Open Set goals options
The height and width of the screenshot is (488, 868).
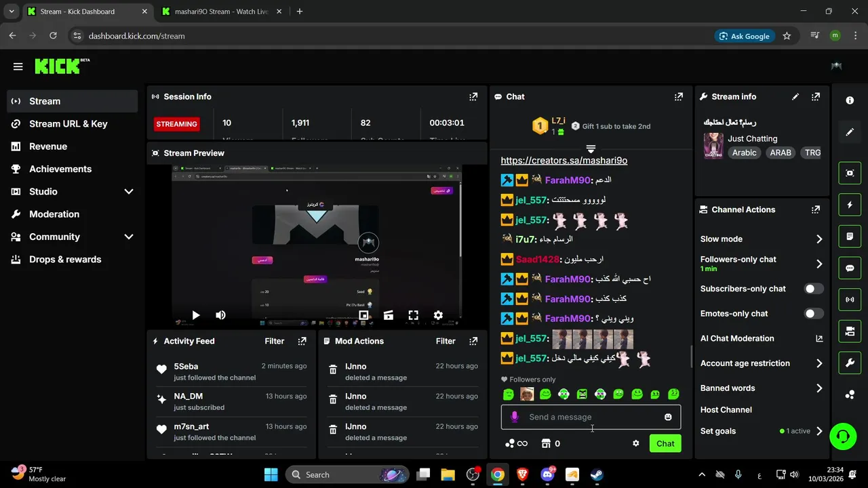(762, 431)
